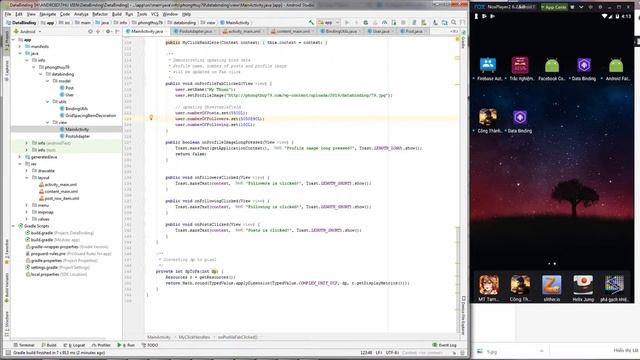
Task: Switch to Post.java tab
Action: pos(413,31)
